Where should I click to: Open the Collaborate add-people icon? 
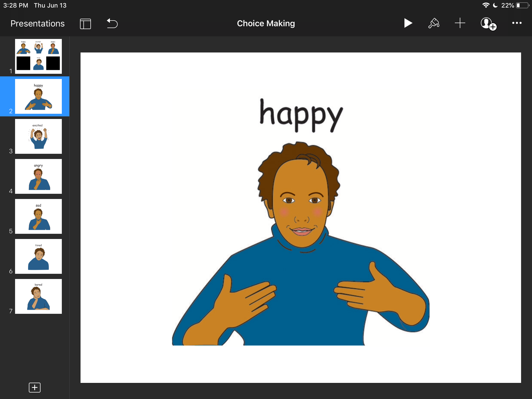[x=488, y=24]
